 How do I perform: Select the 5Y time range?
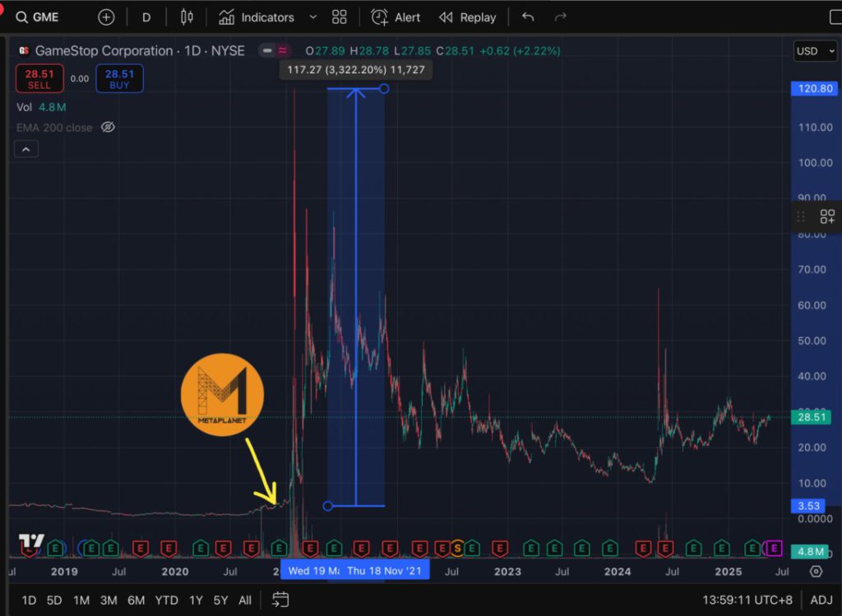tap(221, 600)
